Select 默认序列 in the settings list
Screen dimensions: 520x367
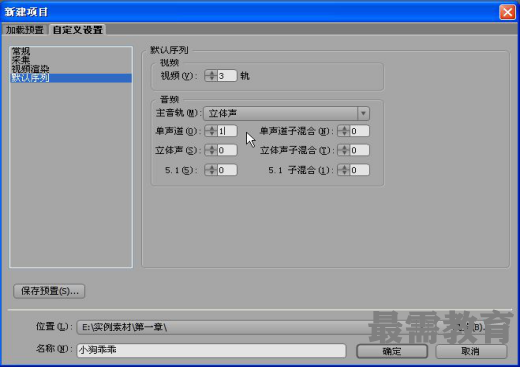click(x=71, y=78)
